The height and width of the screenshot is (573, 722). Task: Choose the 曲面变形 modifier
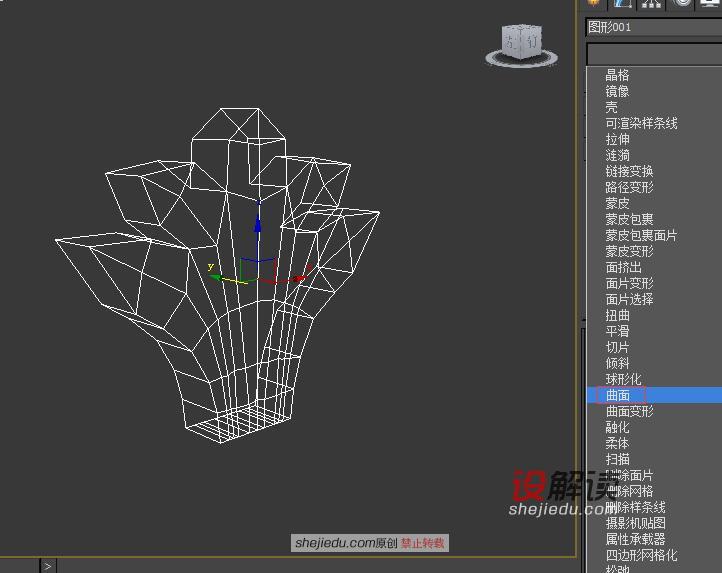[629, 411]
